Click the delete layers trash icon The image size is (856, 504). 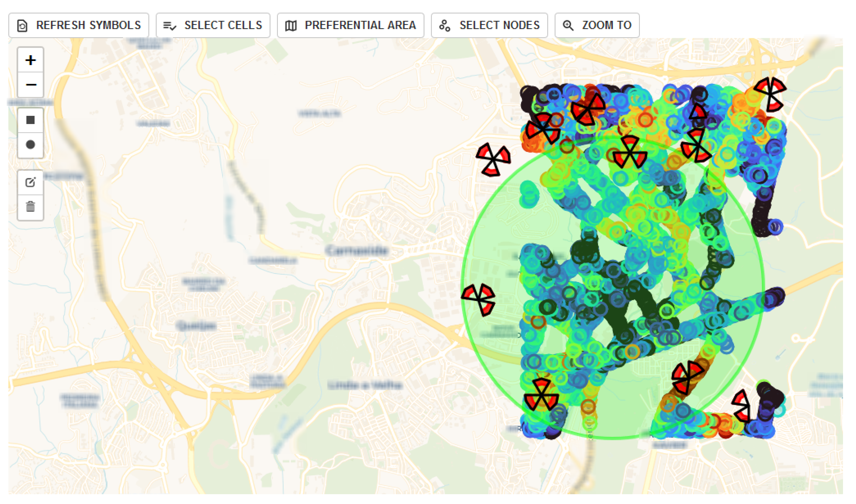tap(30, 207)
